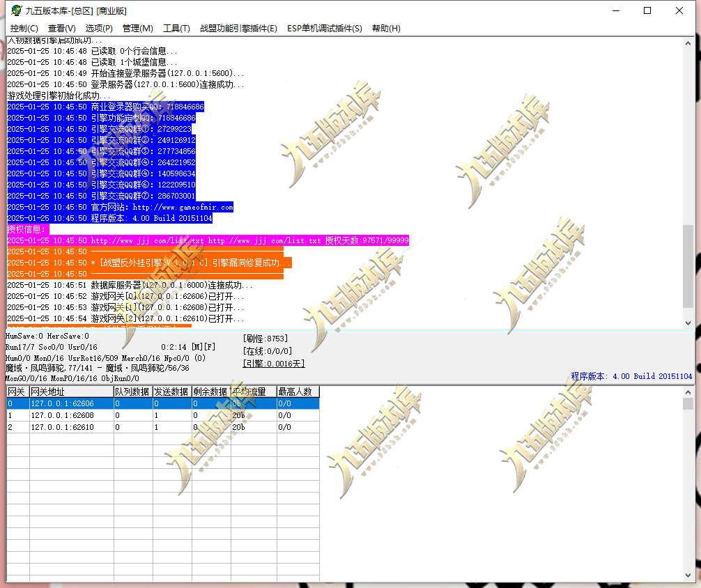701x588 pixels.
Task: Click the 网关地址 column header
Action: point(72,392)
